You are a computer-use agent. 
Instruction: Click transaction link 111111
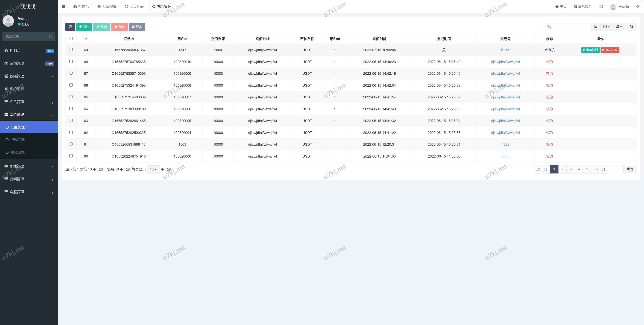point(505,50)
